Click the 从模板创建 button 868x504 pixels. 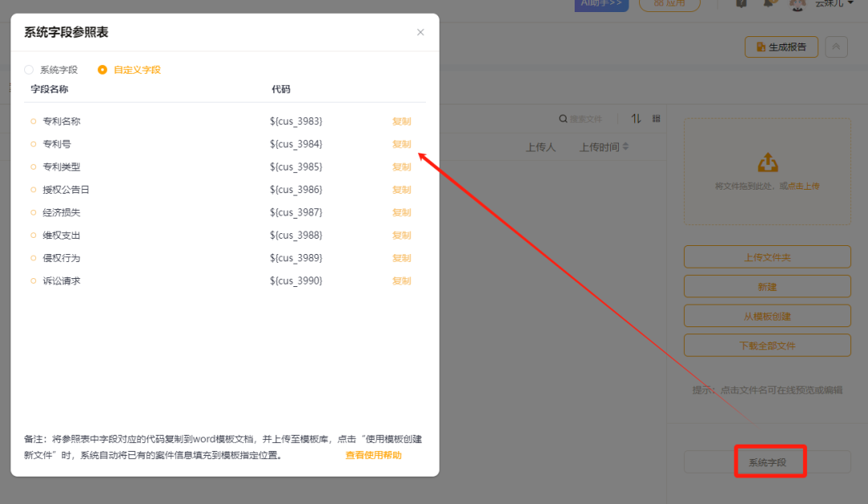point(767,315)
